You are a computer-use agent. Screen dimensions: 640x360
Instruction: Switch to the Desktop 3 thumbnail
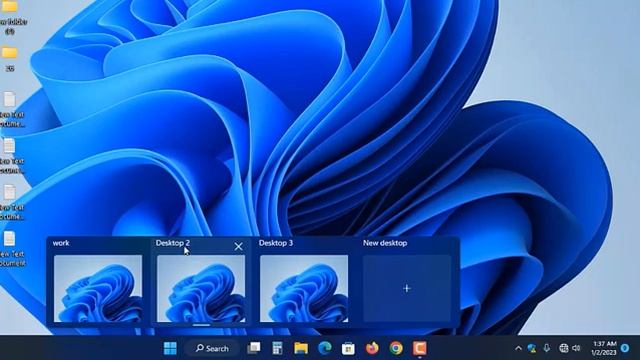click(304, 288)
